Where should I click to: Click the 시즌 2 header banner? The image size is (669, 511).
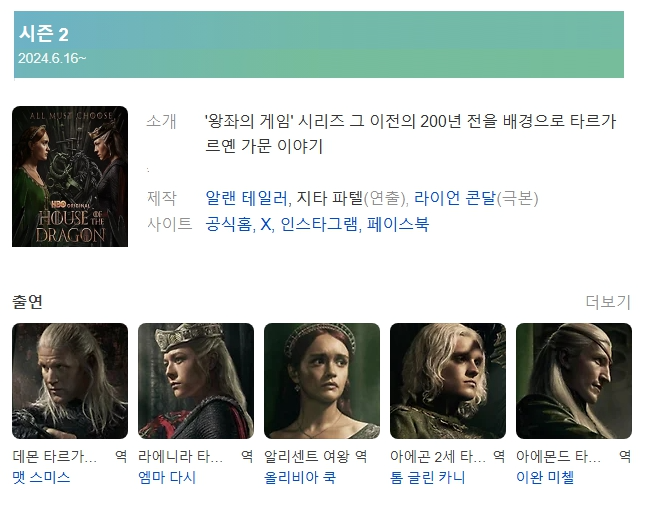point(319,44)
